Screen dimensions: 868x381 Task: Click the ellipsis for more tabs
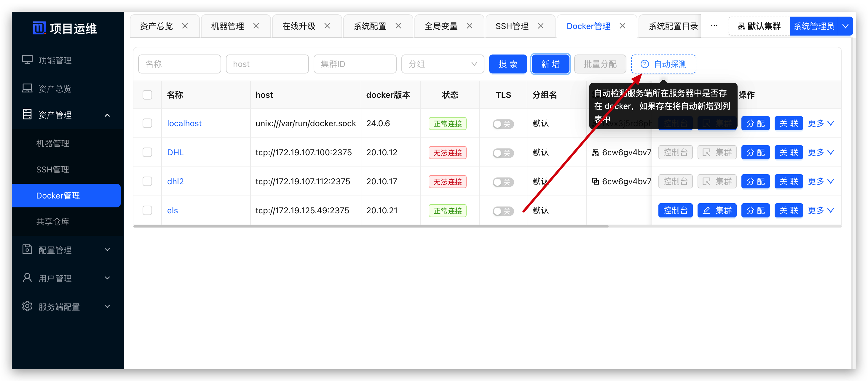(x=714, y=26)
